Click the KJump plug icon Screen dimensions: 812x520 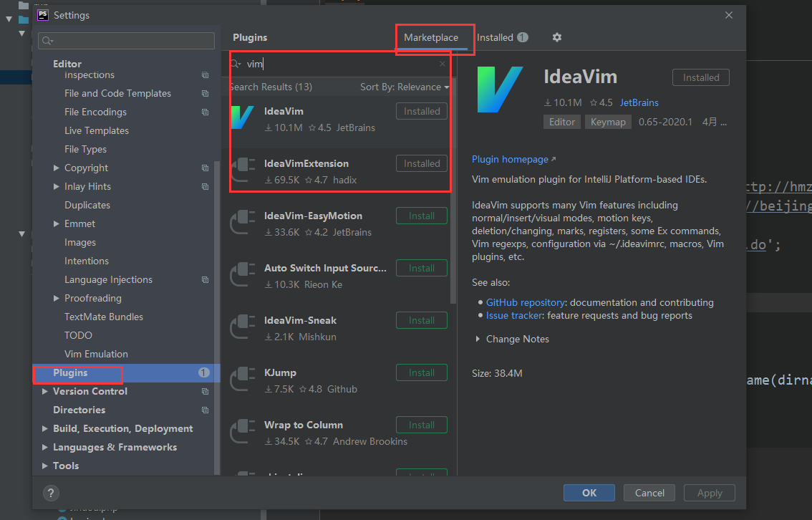coord(243,380)
